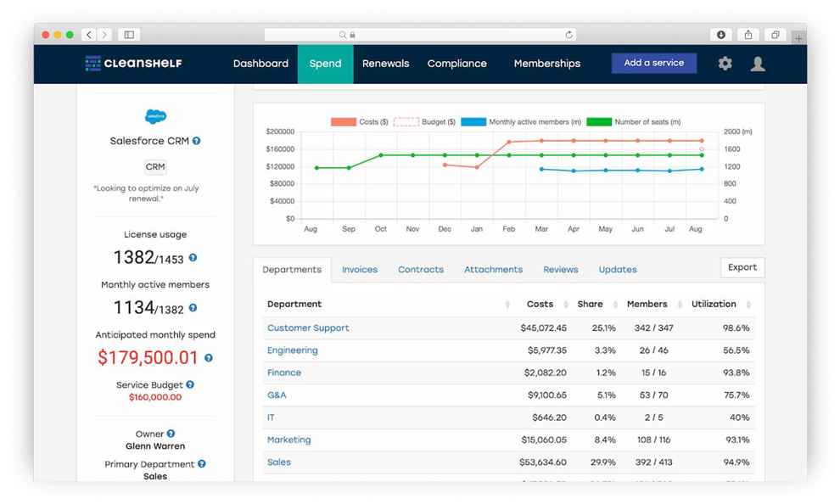Select the Departments tab

(x=292, y=270)
